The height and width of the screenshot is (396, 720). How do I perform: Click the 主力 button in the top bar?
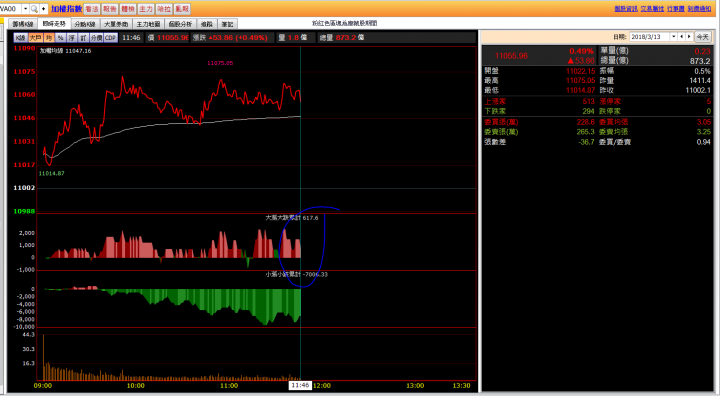146,9
